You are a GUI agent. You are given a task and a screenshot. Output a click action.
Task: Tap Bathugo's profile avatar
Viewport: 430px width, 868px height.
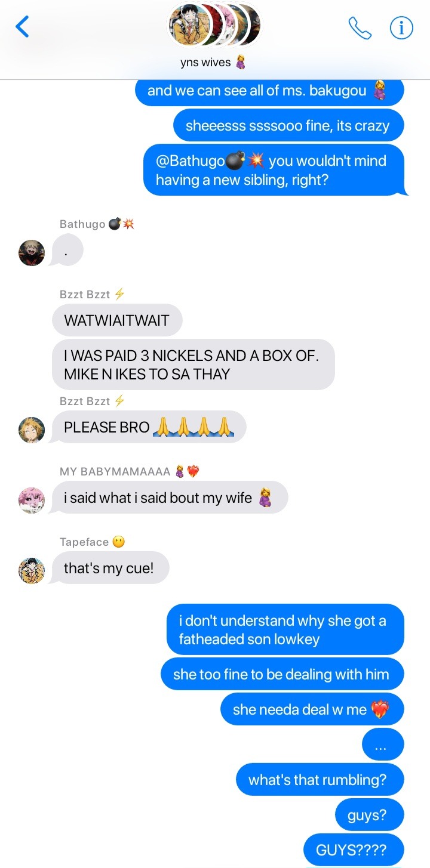(32, 253)
